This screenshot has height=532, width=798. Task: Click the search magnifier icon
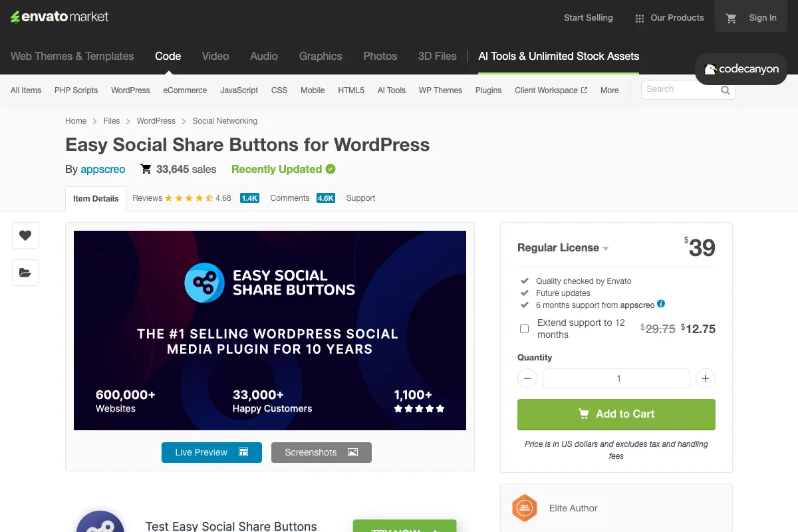726,90
